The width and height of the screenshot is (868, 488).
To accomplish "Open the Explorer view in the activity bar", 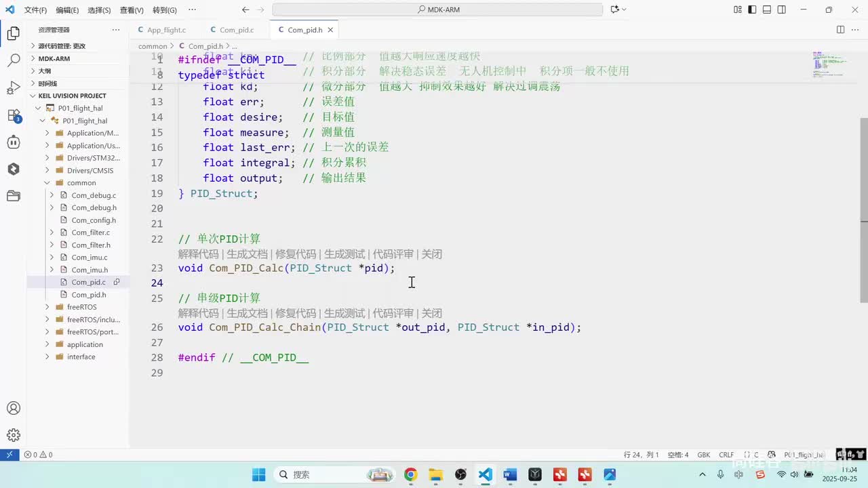I will [13, 33].
